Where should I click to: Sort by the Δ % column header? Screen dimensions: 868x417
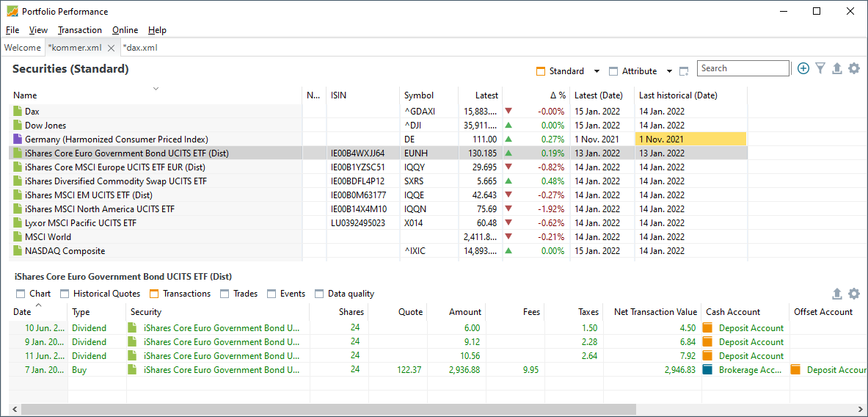pyautogui.click(x=536, y=95)
